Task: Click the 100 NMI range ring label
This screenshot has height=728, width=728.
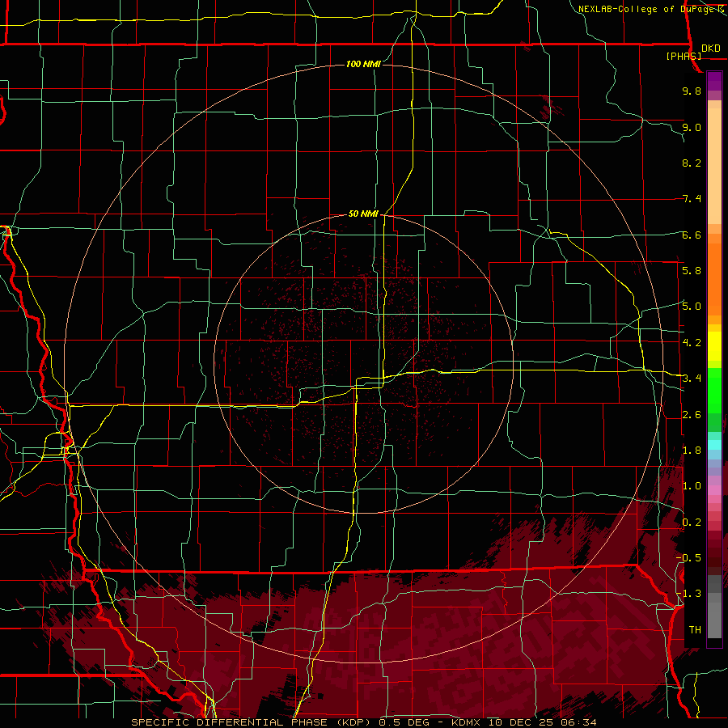Action: 363,64
